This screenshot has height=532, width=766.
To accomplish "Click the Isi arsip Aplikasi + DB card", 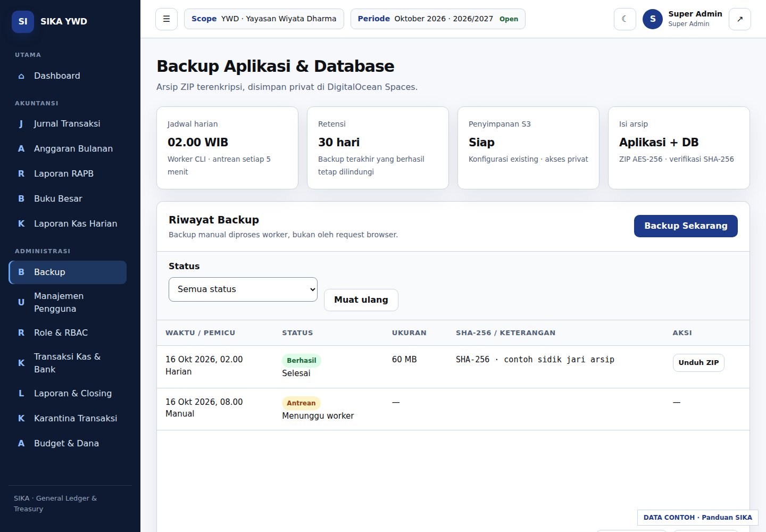I will pyautogui.click(x=679, y=148).
